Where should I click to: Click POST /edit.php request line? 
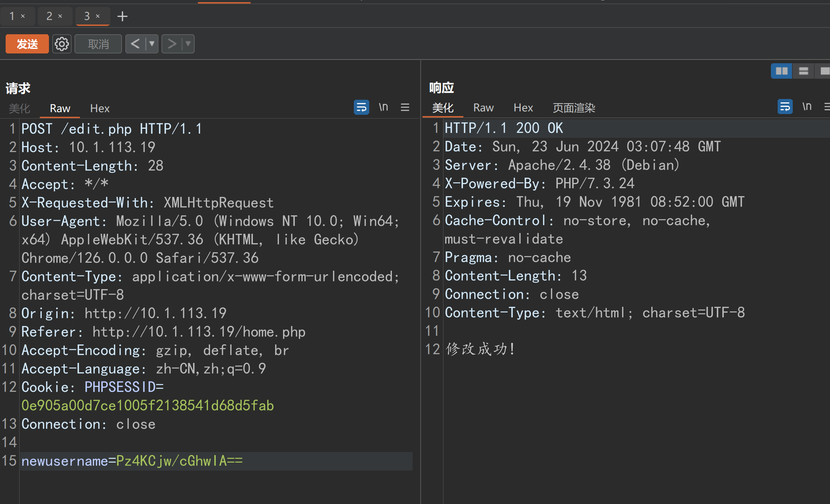pyautogui.click(x=112, y=129)
